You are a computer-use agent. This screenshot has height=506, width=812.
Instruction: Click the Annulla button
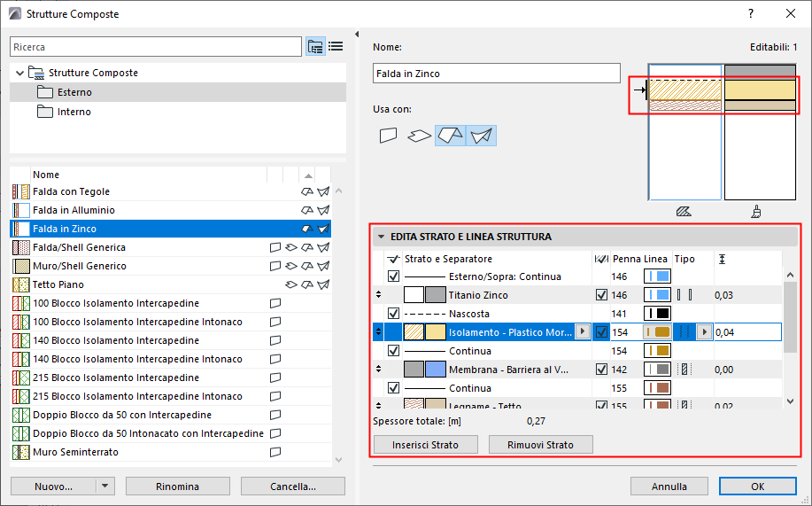tap(669, 487)
